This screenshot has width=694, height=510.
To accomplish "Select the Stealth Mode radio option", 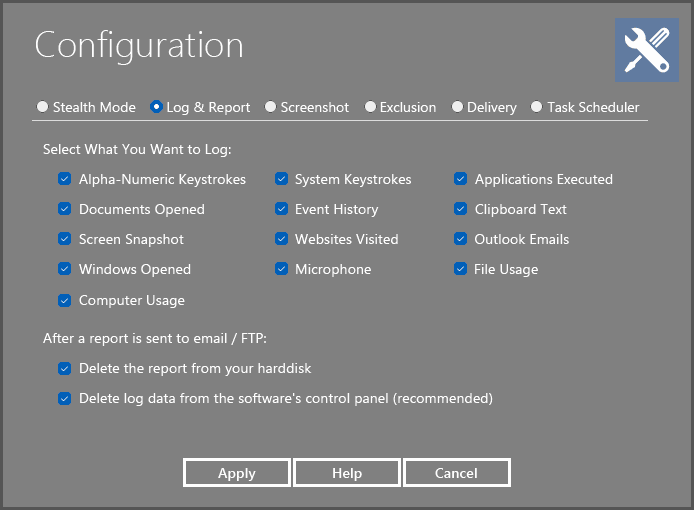I will 42,107.
